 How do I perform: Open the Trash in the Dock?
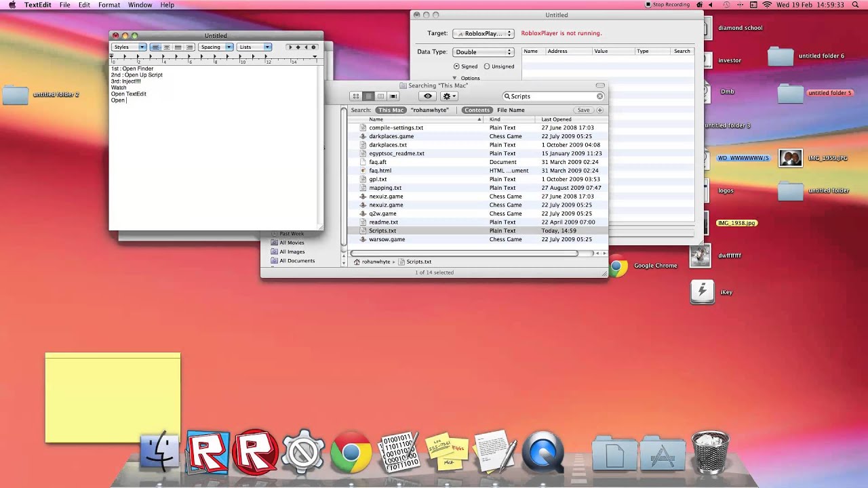710,452
